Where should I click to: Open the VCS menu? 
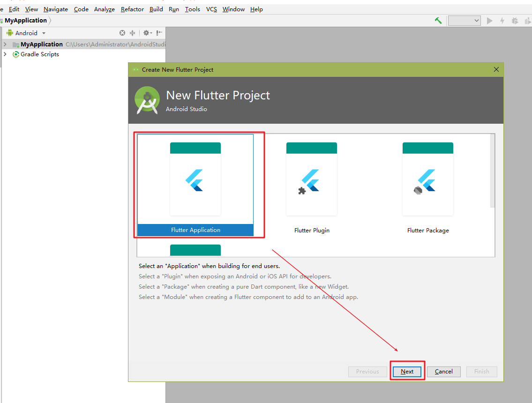[x=211, y=9]
